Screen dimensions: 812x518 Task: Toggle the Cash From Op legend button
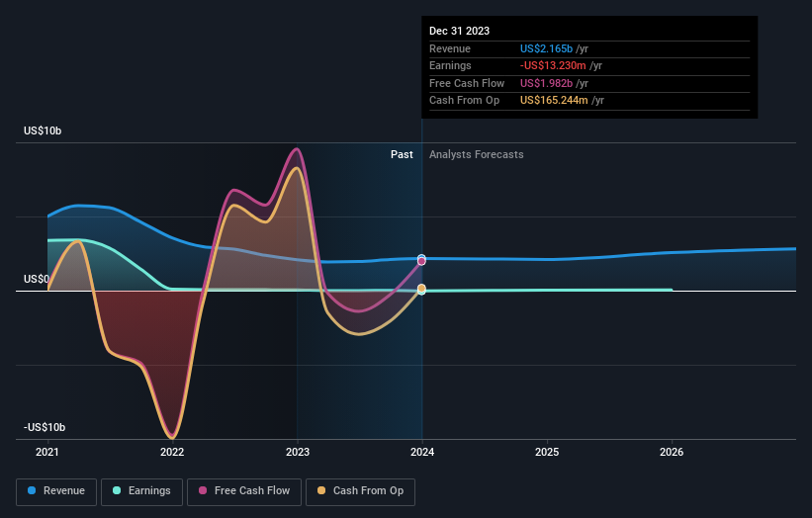[360, 491]
